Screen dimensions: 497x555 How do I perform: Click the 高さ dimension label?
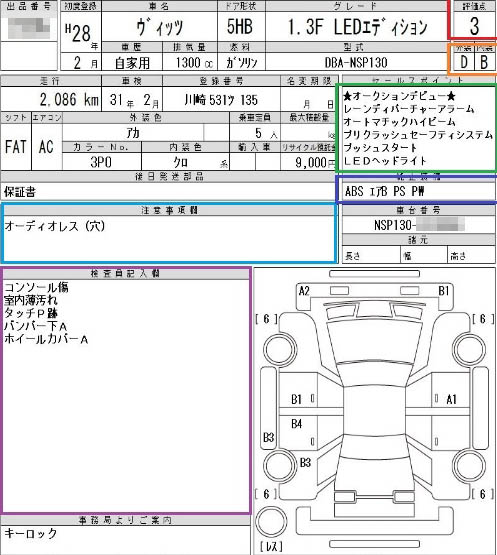tap(458, 256)
